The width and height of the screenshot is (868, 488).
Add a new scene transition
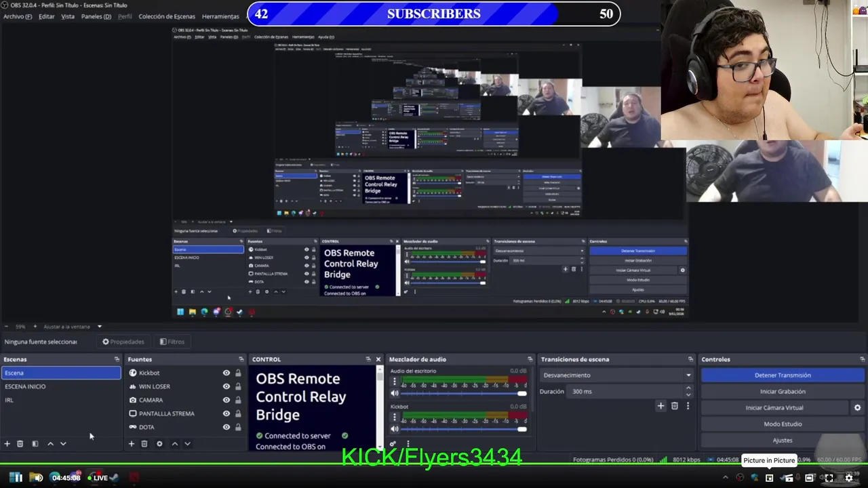660,406
